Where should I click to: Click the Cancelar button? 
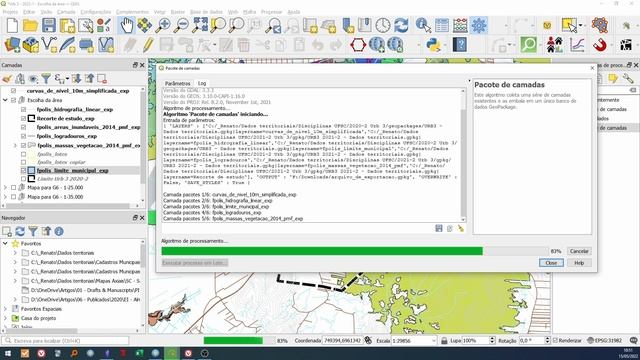point(579,251)
